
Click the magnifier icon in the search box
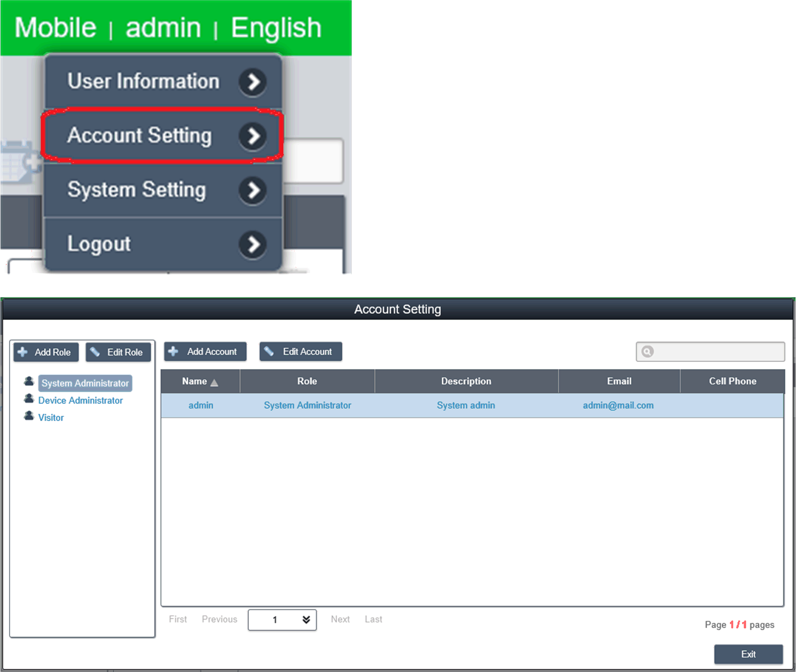point(647,351)
